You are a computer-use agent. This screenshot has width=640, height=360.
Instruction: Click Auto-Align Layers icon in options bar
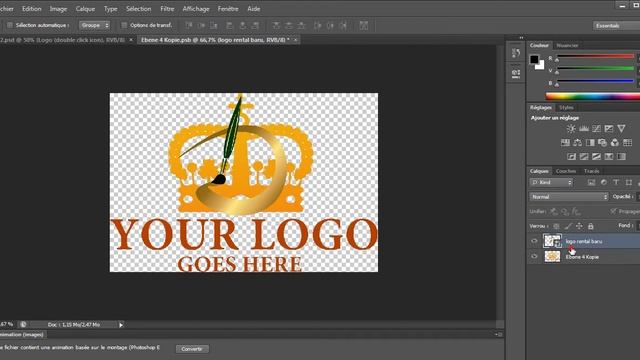(364, 25)
